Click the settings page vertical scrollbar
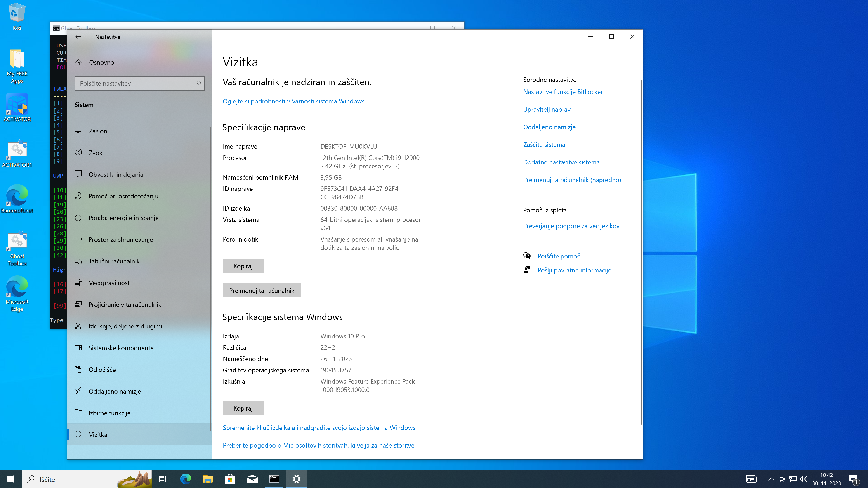Viewport: 868px width, 488px height. click(x=641, y=252)
